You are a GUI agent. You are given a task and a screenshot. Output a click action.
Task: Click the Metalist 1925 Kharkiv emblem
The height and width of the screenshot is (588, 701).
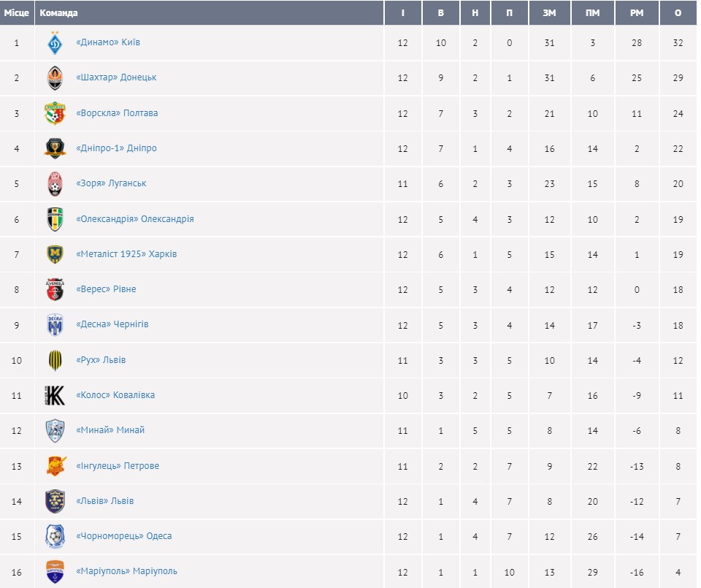click(x=55, y=254)
